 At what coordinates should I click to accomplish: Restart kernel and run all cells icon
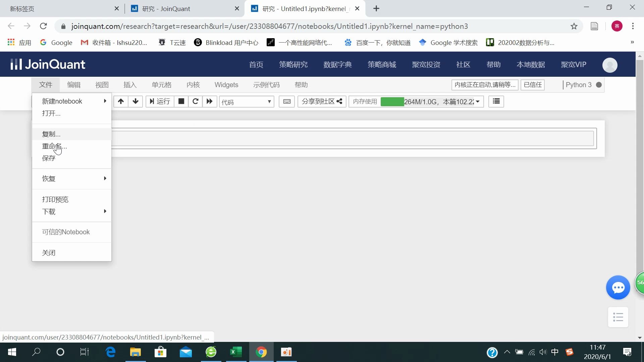(210, 102)
